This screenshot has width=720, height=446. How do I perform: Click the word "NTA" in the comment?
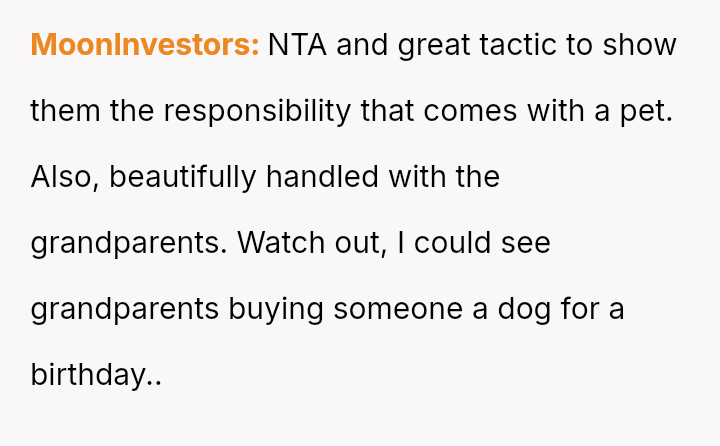click(x=298, y=45)
